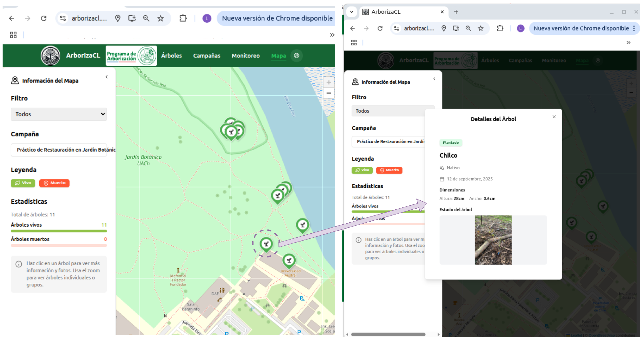Close the Detalles del Árbol dialog

554,117
